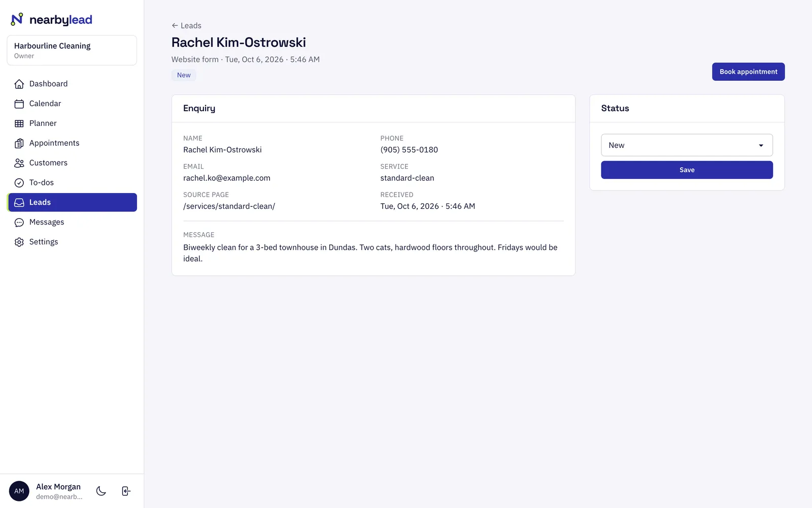Select the Planner grid icon
The width and height of the screenshot is (812, 508).
(19, 123)
